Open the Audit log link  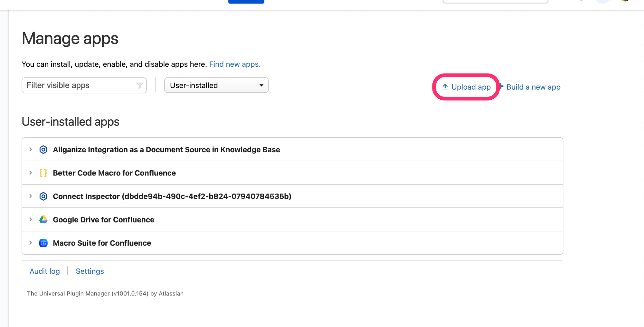45,271
